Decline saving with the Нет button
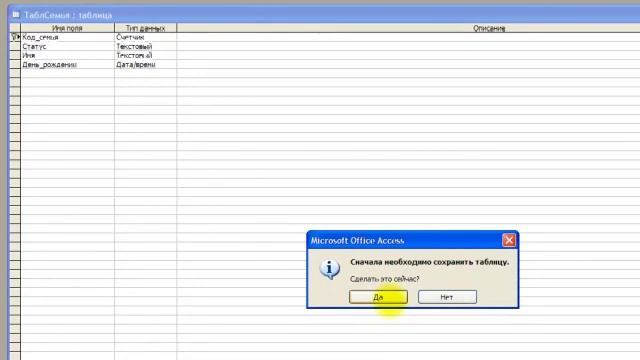Image resolution: width=640 pixels, height=360 pixels. tap(447, 297)
